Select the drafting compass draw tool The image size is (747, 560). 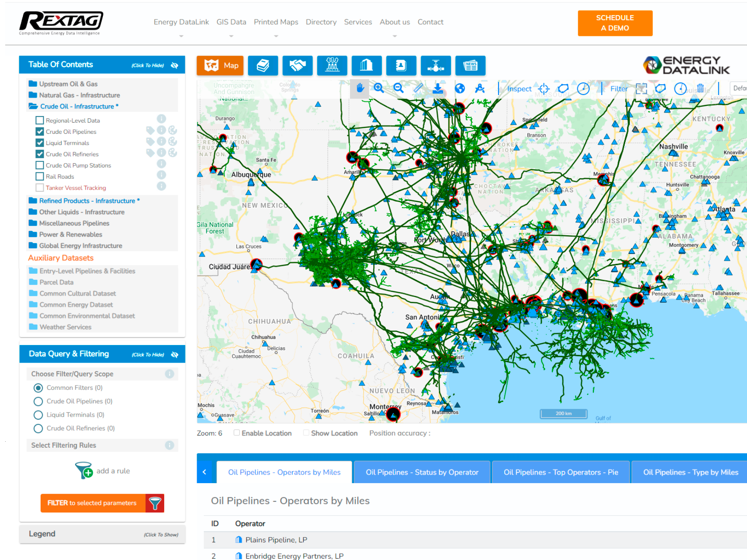coord(480,89)
